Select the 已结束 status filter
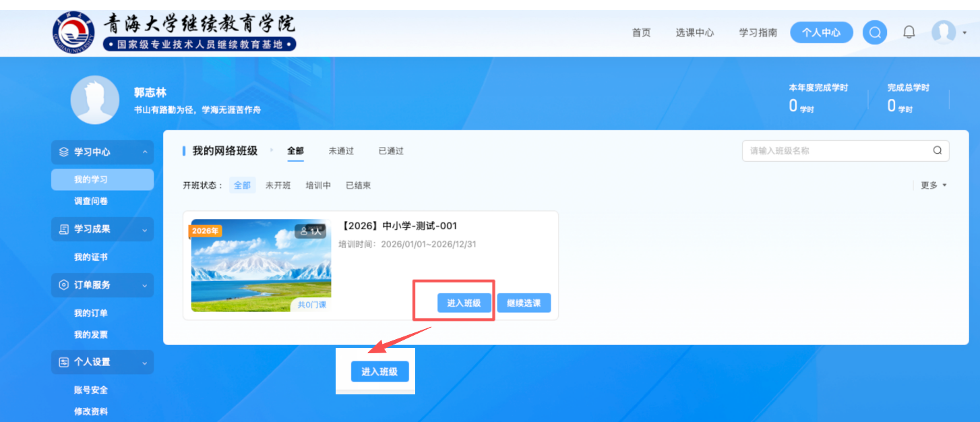Image resolution: width=980 pixels, height=422 pixels. [x=358, y=185]
